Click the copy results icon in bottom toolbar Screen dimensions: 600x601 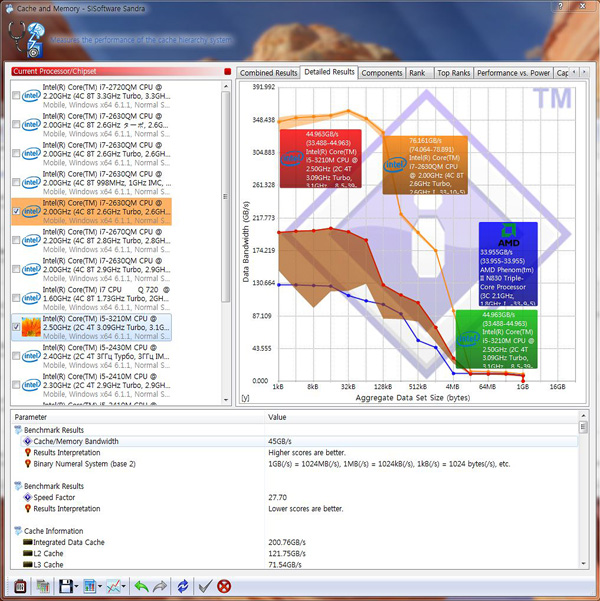coord(43,586)
